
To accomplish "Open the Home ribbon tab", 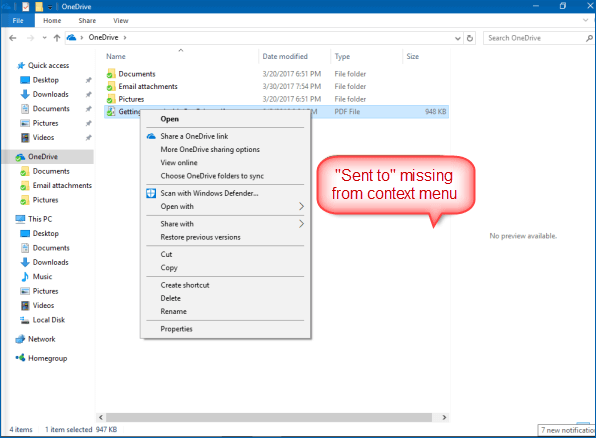I will coord(52,21).
